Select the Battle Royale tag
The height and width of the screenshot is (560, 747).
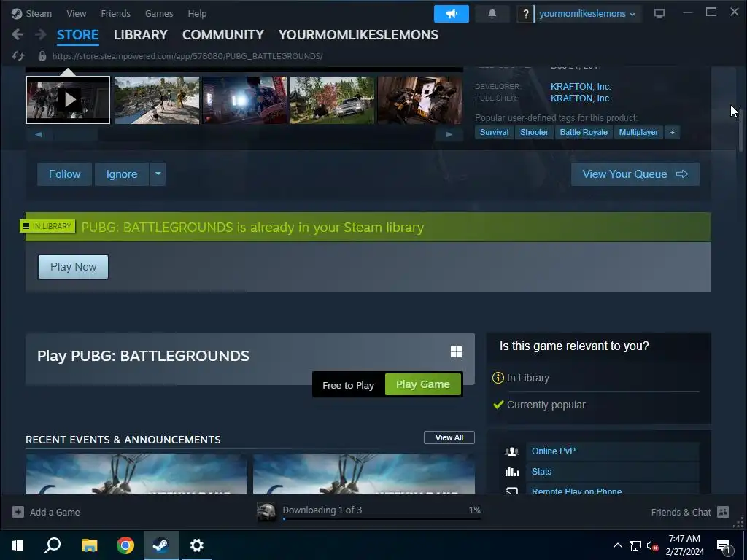tap(584, 133)
